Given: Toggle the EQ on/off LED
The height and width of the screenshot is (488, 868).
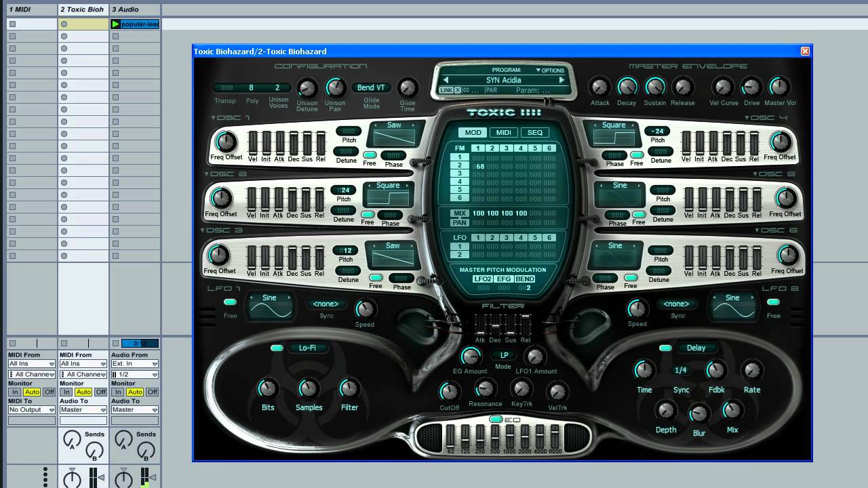Looking at the screenshot, I should (x=496, y=420).
